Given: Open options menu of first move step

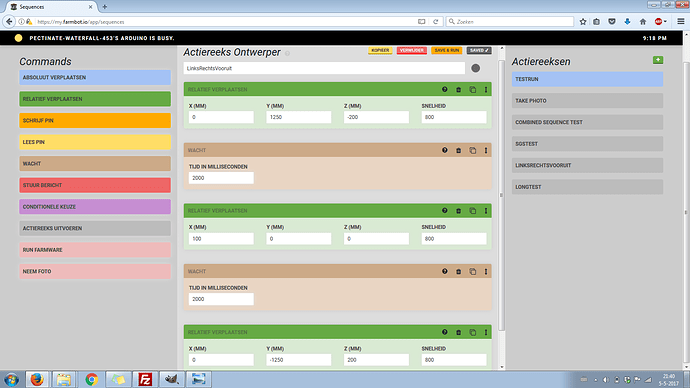Looking at the screenshot, I should pos(486,89).
